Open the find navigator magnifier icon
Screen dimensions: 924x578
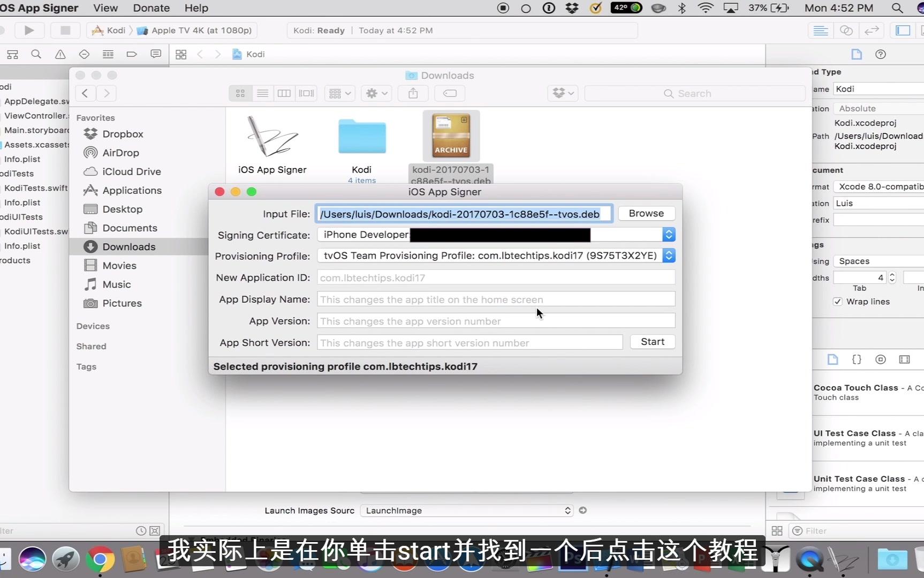pos(36,54)
